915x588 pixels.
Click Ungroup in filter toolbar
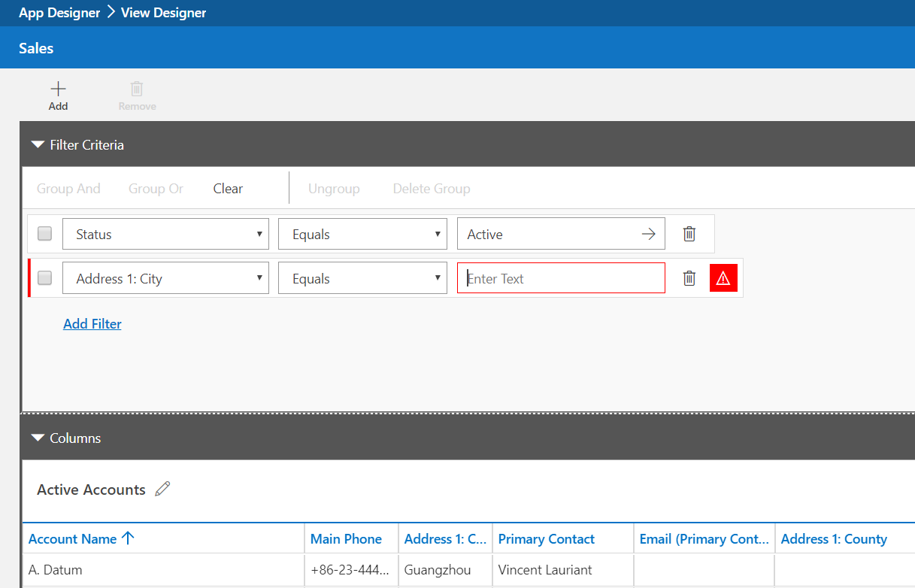(x=334, y=189)
